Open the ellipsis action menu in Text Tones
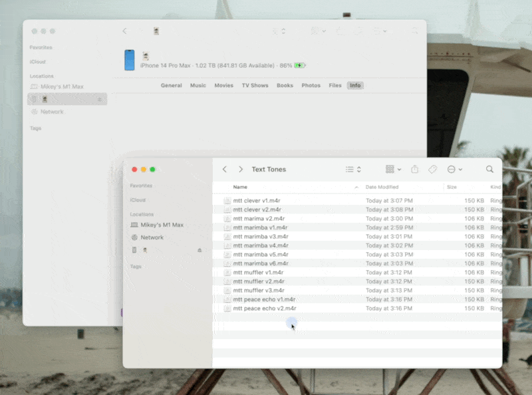 click(455, 170)
